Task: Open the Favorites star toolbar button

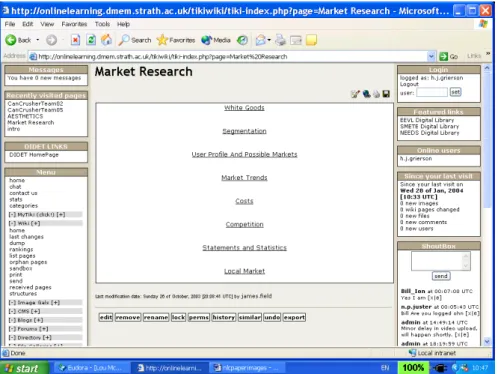Action: click(176, 40)
